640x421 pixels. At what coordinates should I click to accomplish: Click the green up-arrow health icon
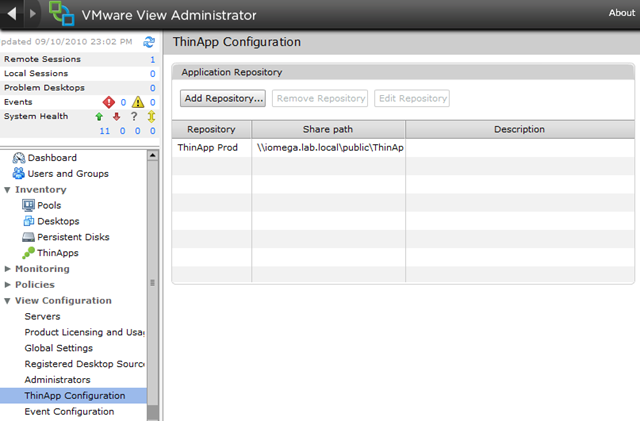pyautogui.click(x=99, y=117)
